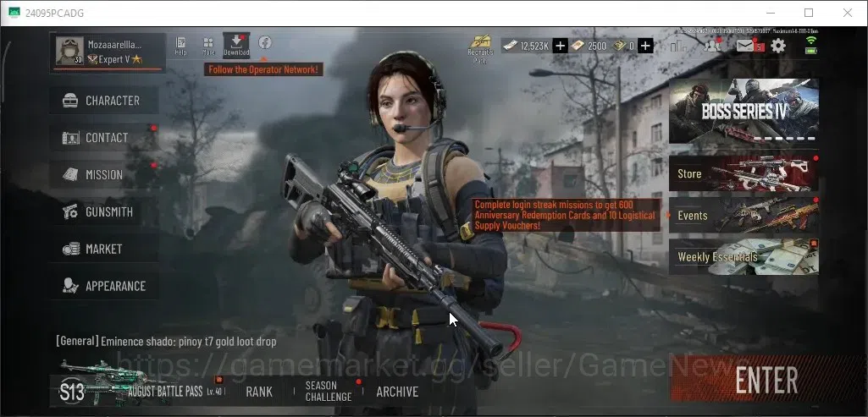
Task: Check the green Wi-Fi signal icon
Action: [x=811, y=40]
